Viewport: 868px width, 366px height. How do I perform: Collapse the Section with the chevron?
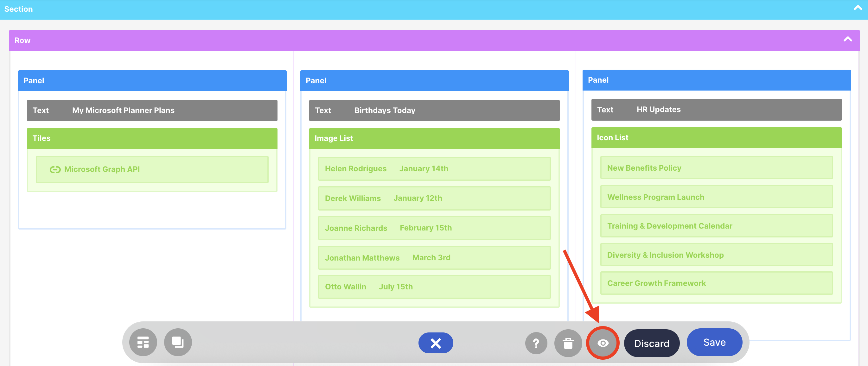coord(858,8)
